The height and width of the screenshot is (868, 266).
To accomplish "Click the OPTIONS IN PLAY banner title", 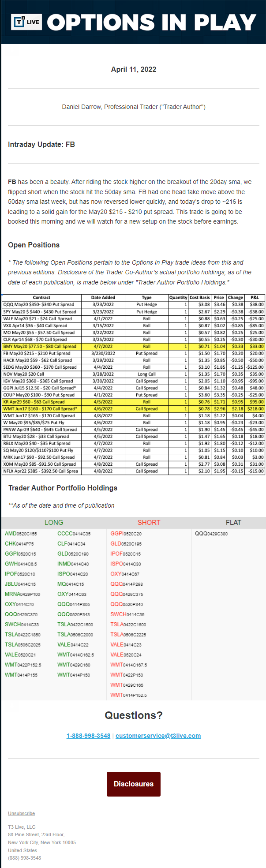I will tap(151, 22).
